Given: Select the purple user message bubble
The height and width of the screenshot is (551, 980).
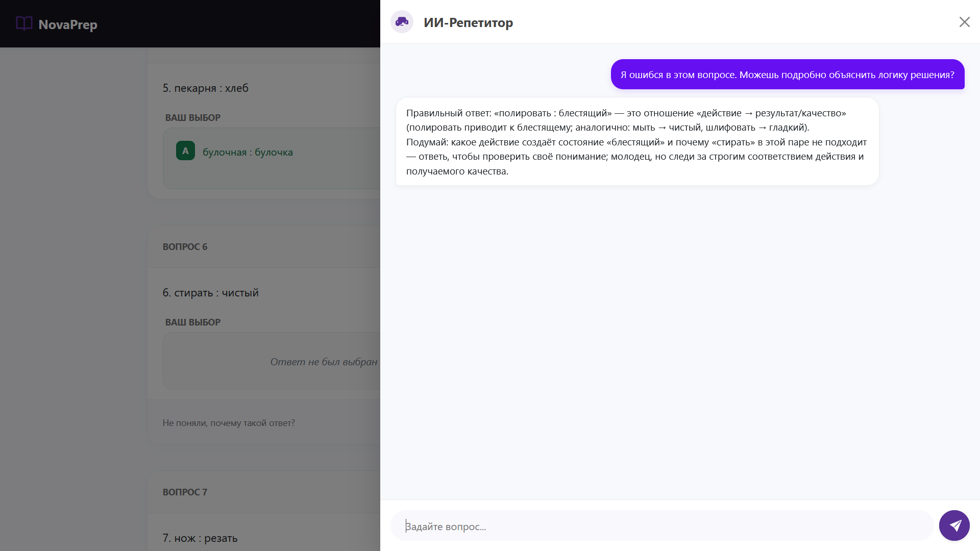Looking at the screenshot, I should click(788, 74).
